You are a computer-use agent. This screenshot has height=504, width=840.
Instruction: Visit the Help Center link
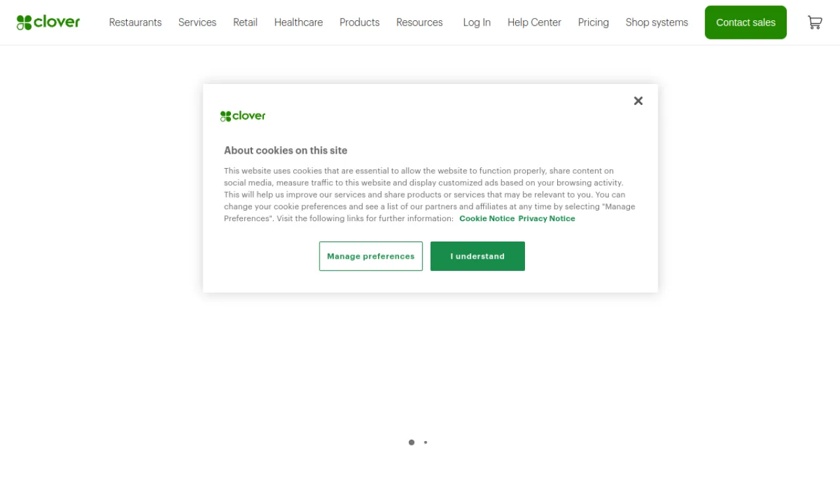(534, 22)
